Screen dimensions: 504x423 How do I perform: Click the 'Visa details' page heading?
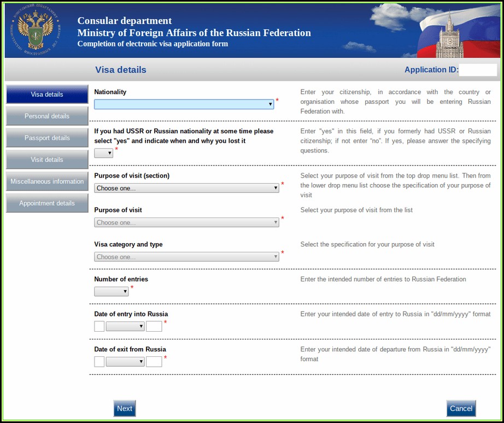coord(121,70)
